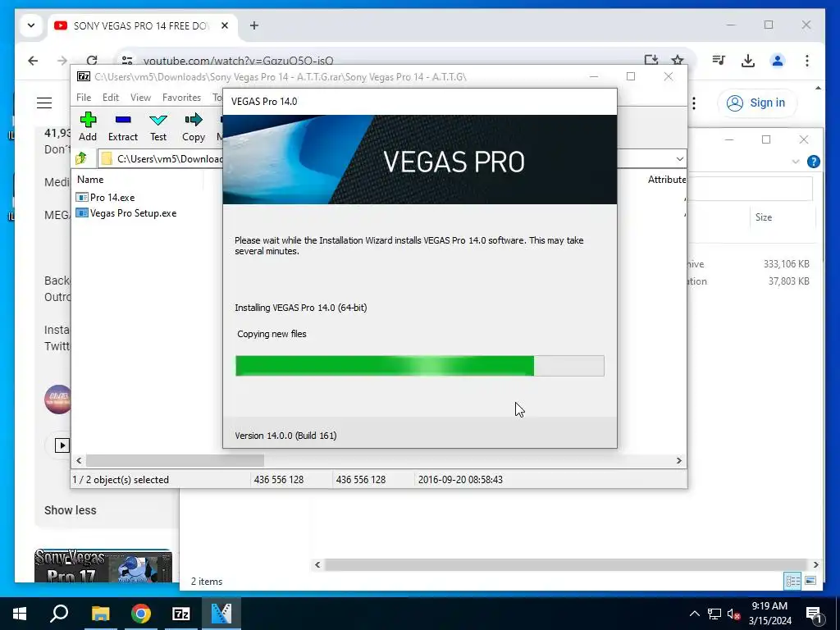Click the network tray icon

tap(714, 614)
